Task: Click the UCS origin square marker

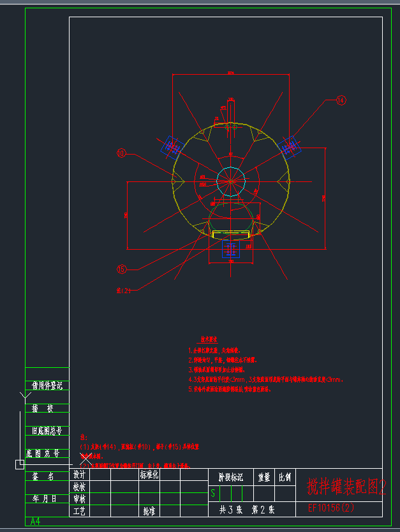Action: pyautogui.click(x=19, y=464)
